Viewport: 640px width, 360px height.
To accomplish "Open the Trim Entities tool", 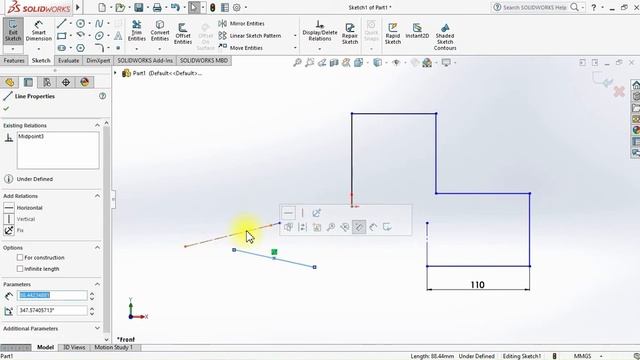I will (x=137, y=31).
